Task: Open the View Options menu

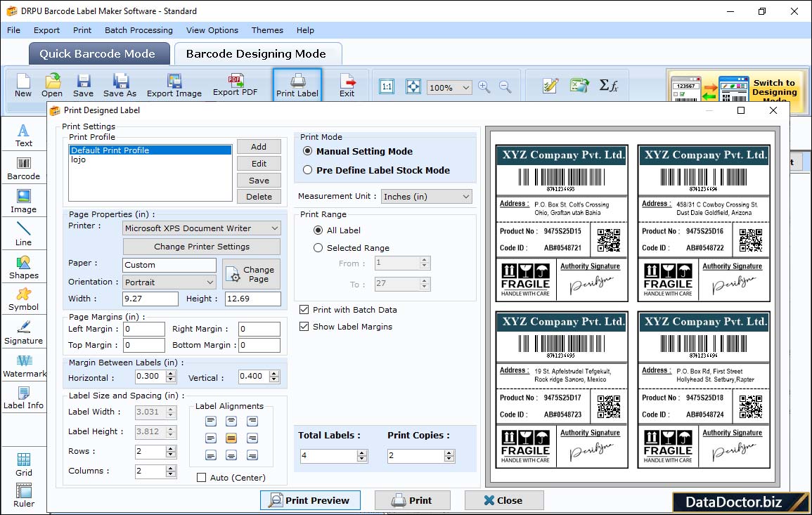Action: [212, 30]
